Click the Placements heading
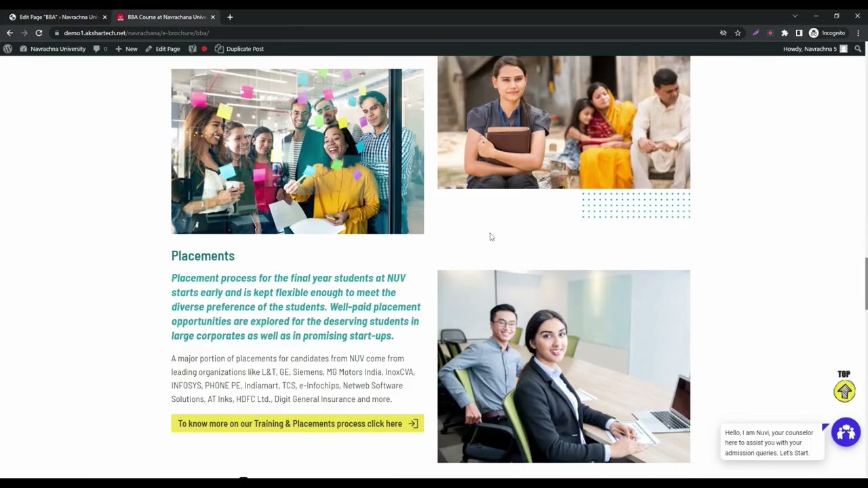Image resolution: width=868 pixels, height=488 pixels. pyautogui.click(x=203, y=256)
